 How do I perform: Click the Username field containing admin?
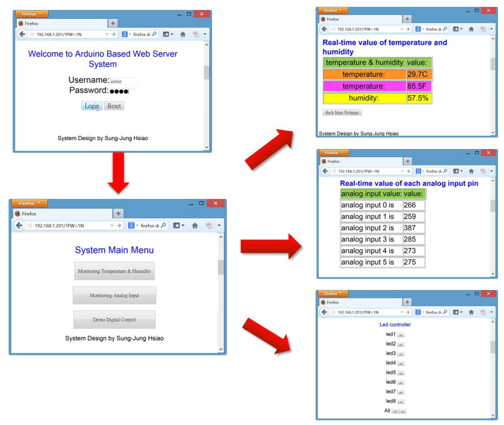coord(124,81)
